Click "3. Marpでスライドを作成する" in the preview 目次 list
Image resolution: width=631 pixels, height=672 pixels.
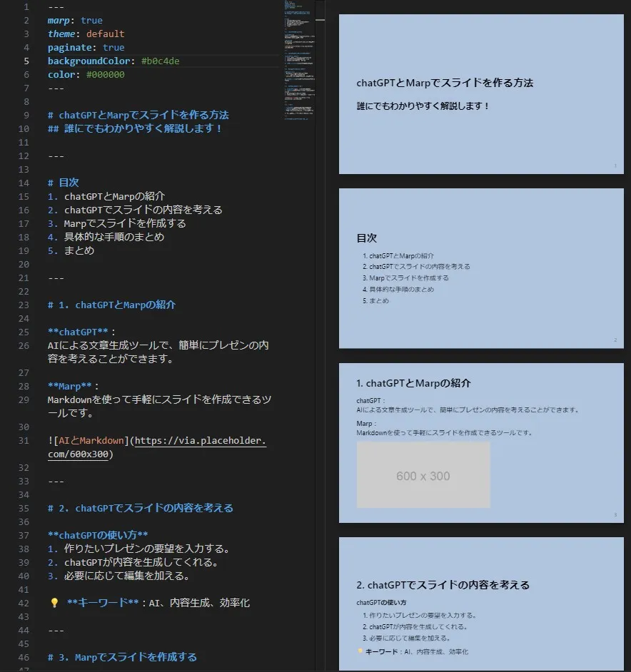[405, 278]
